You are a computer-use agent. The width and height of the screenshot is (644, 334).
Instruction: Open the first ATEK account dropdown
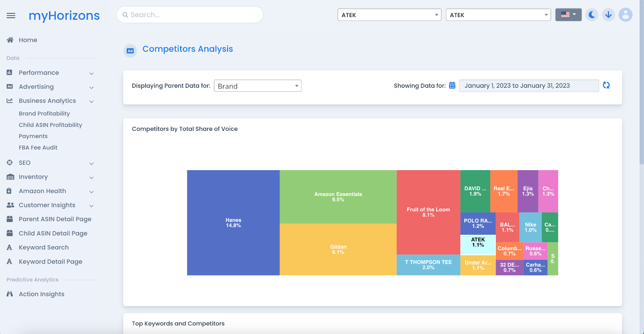point(389,15)
